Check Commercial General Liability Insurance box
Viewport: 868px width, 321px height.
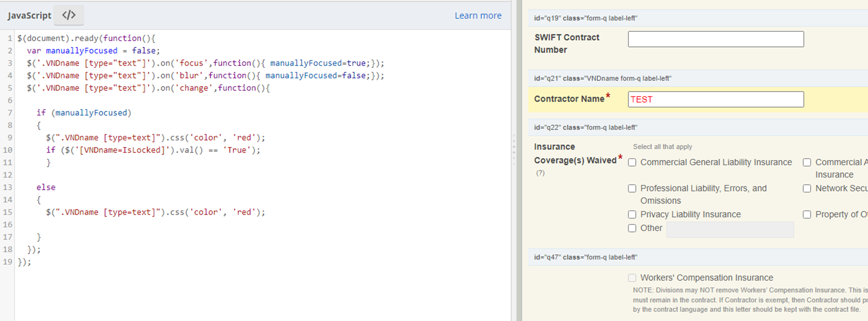click(x=632, y=162)
